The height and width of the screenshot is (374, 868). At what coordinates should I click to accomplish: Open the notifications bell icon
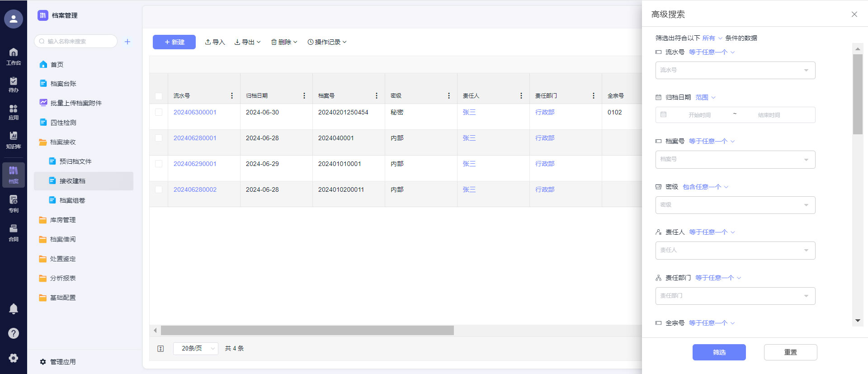coord(14,309)
